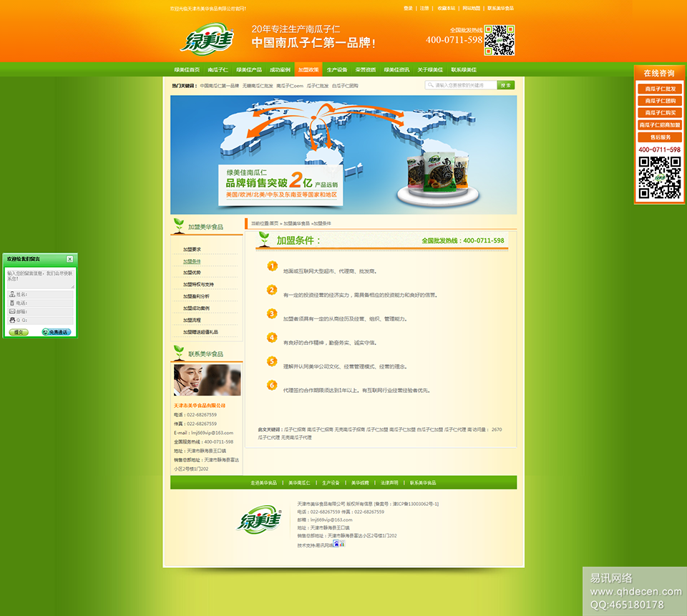687x616 pixels.
Task: Click footer link 美华南瓜仁
Action: [x=299, y=483]
